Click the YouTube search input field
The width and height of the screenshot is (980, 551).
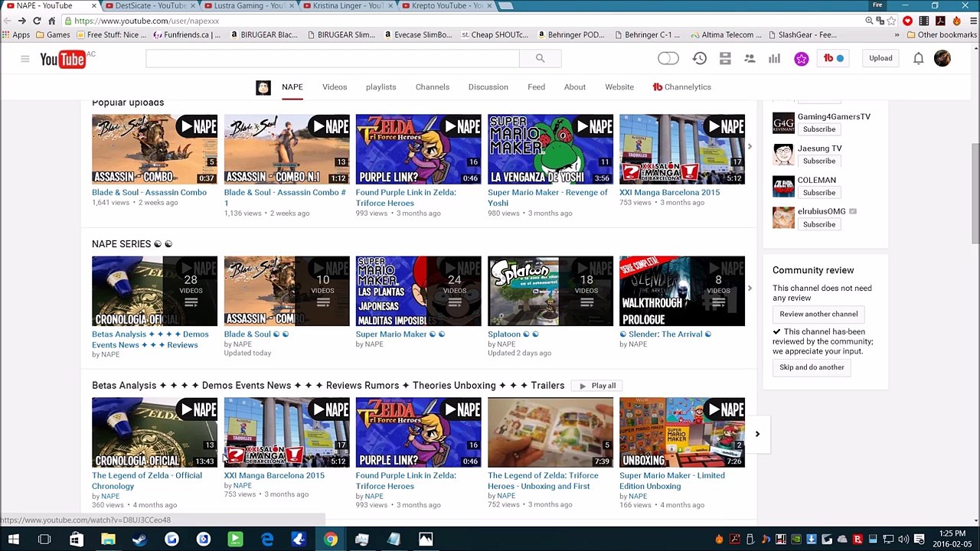(x=332, y=58)
